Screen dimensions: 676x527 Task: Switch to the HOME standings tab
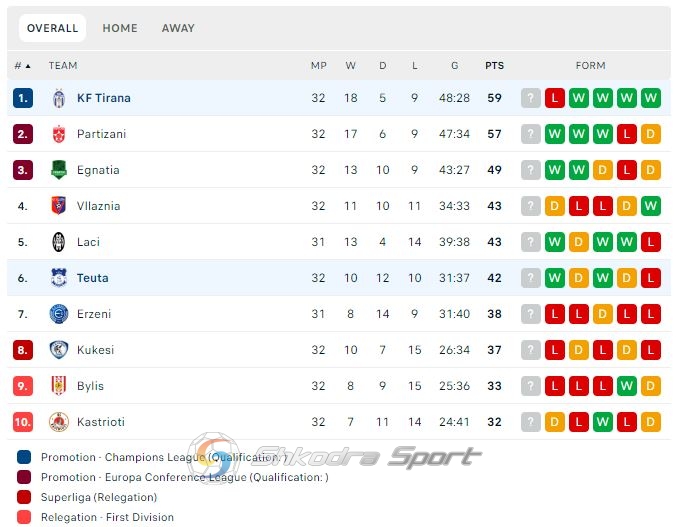pyautogui.click(x=120, y=28)
